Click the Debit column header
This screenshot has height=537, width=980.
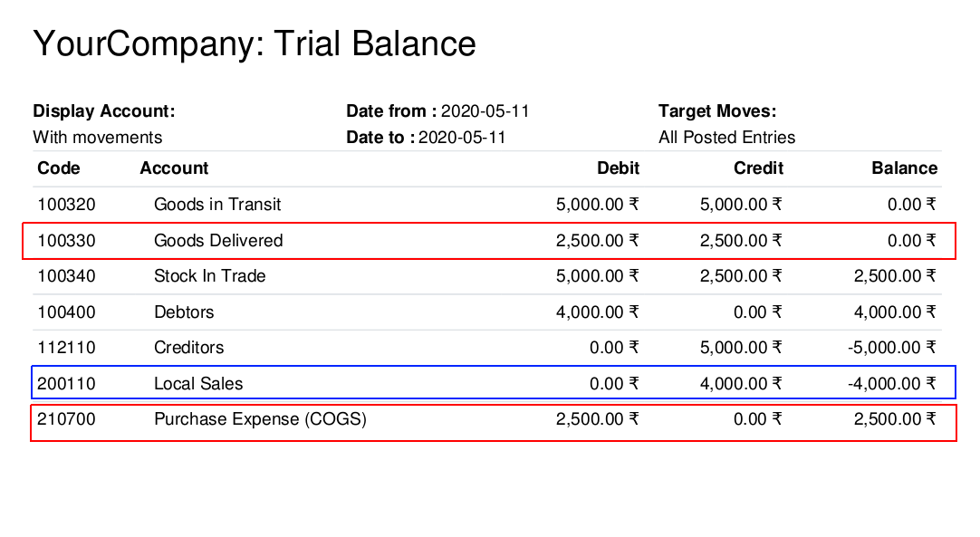(618, 168)
